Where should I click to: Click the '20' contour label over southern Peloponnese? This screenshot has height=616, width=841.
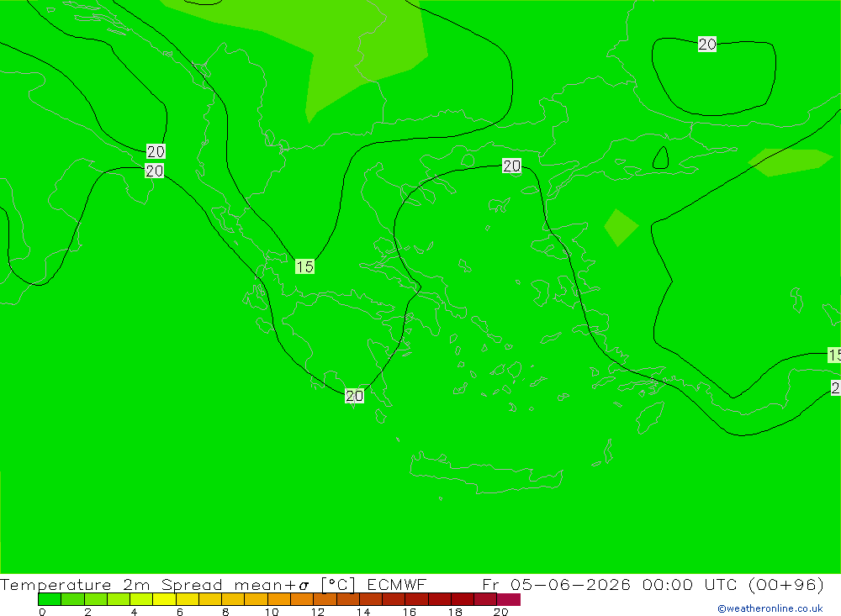[355, 396]
